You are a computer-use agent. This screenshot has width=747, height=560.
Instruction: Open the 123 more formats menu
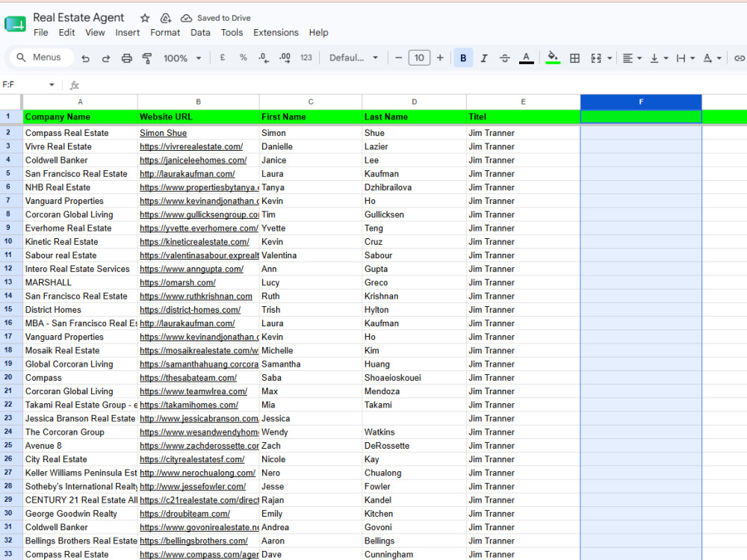pyautogui.click(x=306, y=57)
